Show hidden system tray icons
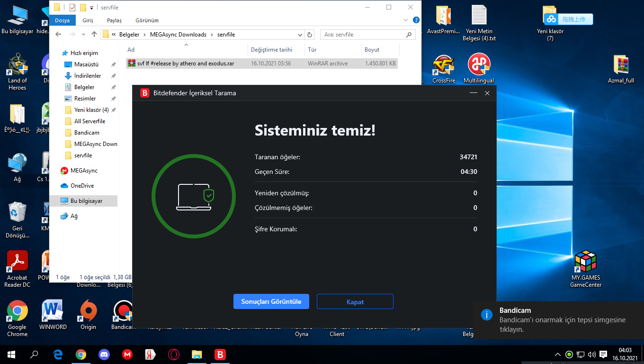 click(558, 355)
